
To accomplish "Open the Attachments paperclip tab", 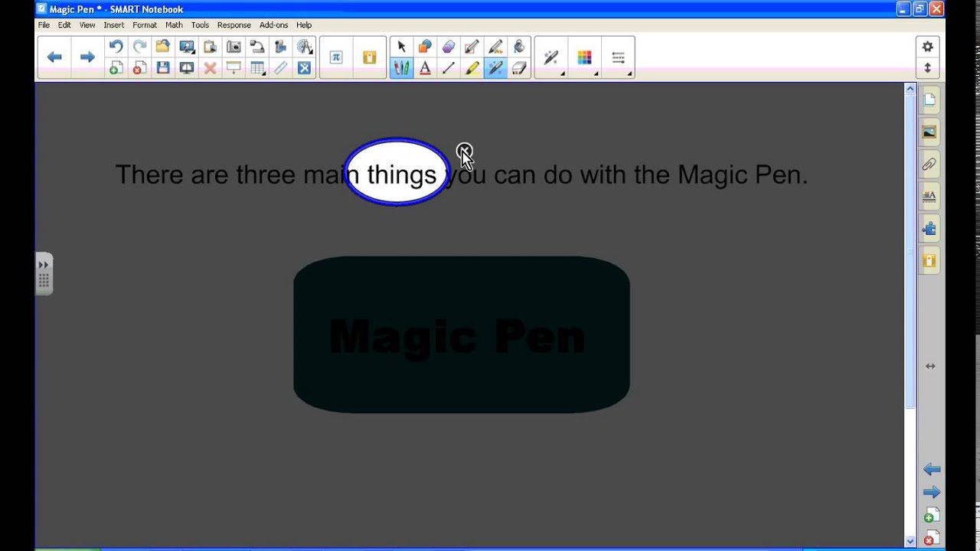I will (x=929, y=164).
